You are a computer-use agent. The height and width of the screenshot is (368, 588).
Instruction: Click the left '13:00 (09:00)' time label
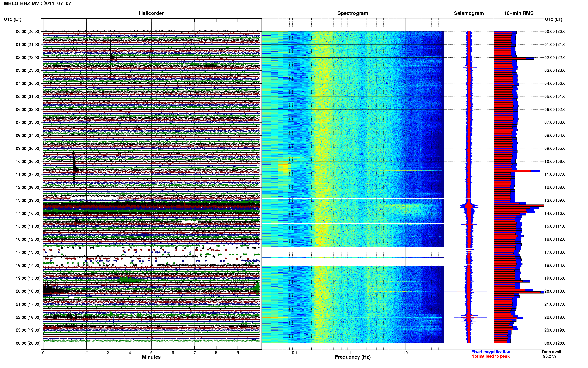28,200
